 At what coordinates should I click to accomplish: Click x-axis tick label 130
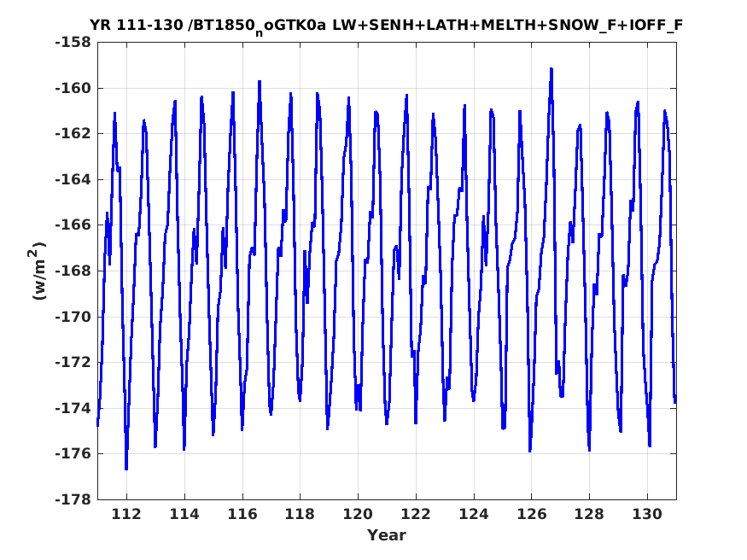647,514
